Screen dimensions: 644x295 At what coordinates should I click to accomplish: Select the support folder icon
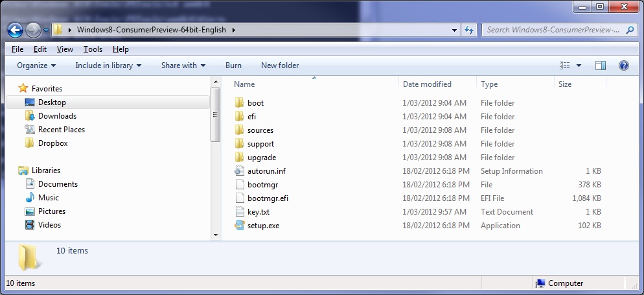tap(240, 143)
